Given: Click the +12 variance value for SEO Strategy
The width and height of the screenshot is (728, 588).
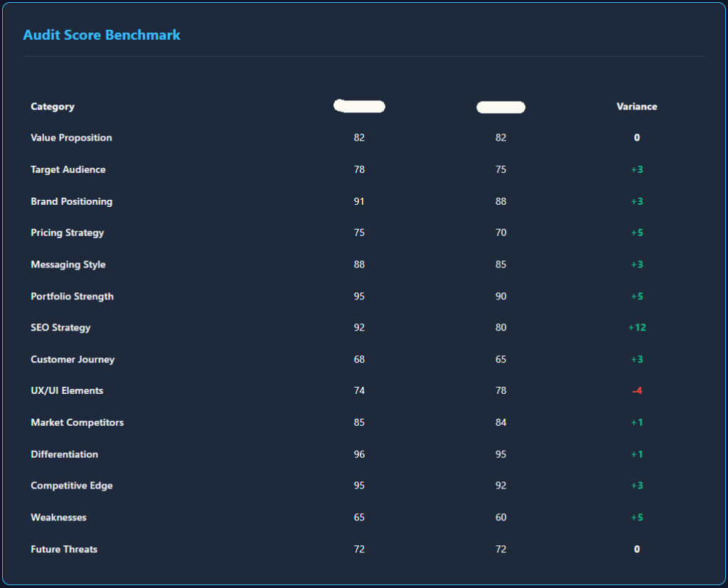Looking at the screenshot, I should tap(636, 327).
